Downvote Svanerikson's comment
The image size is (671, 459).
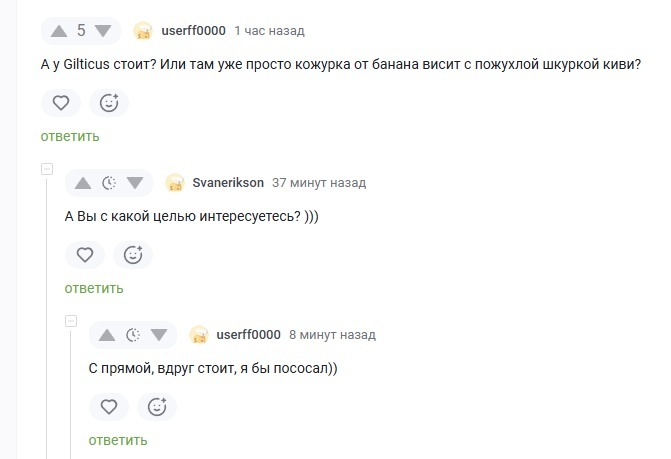point(135,183)
